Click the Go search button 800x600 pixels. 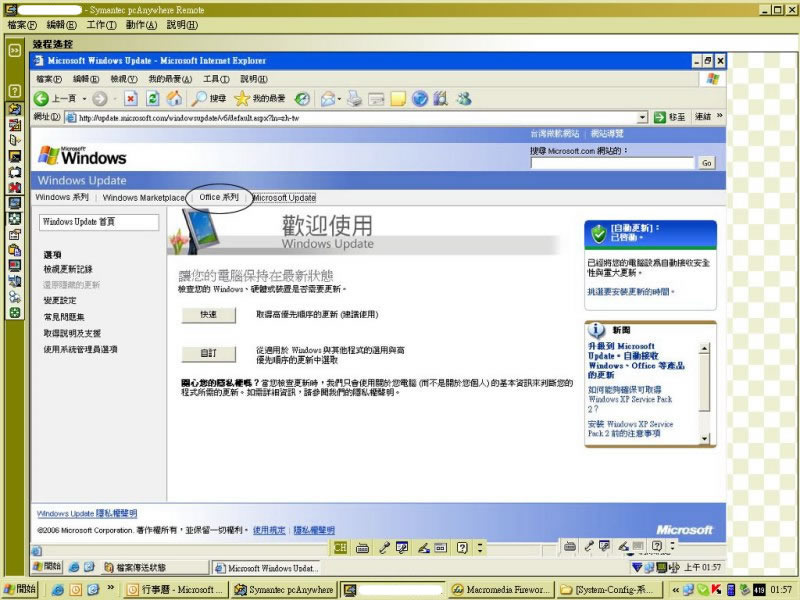point(707,163)
